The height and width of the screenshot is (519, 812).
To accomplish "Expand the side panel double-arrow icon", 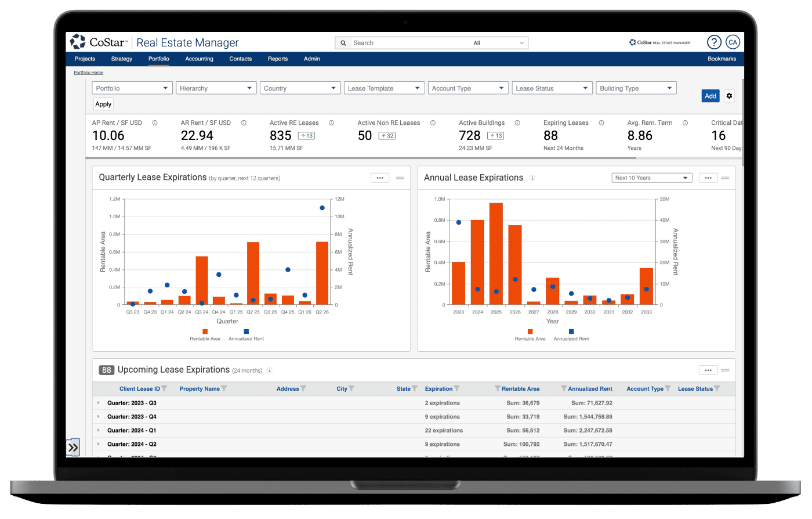I will pyautogui.click(x=73, y=448).
